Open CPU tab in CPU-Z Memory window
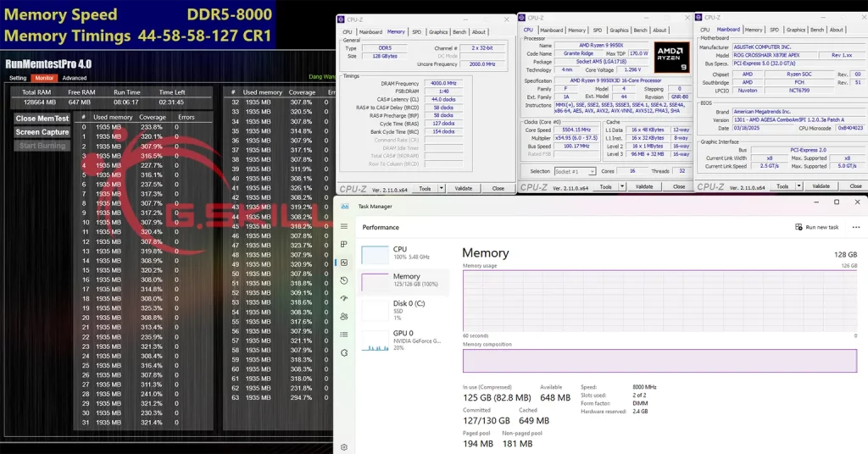Viewport: 868px width, 454px height. click(347, 32)
